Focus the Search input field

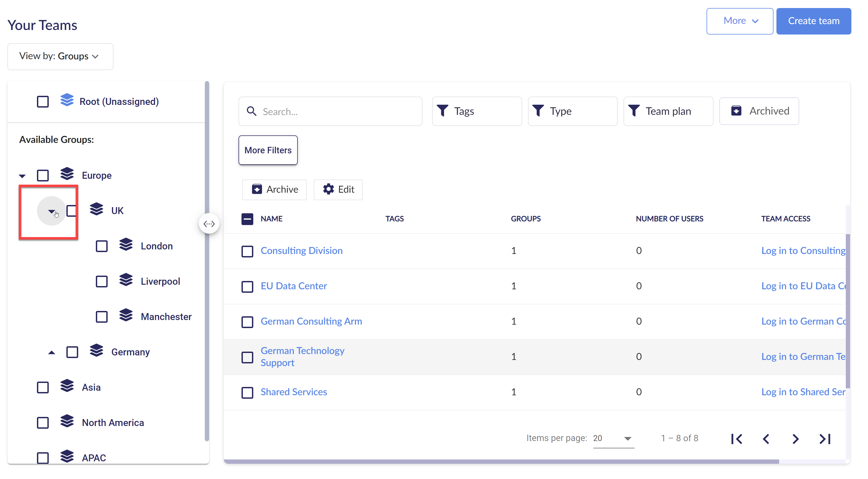click(330, 111)
